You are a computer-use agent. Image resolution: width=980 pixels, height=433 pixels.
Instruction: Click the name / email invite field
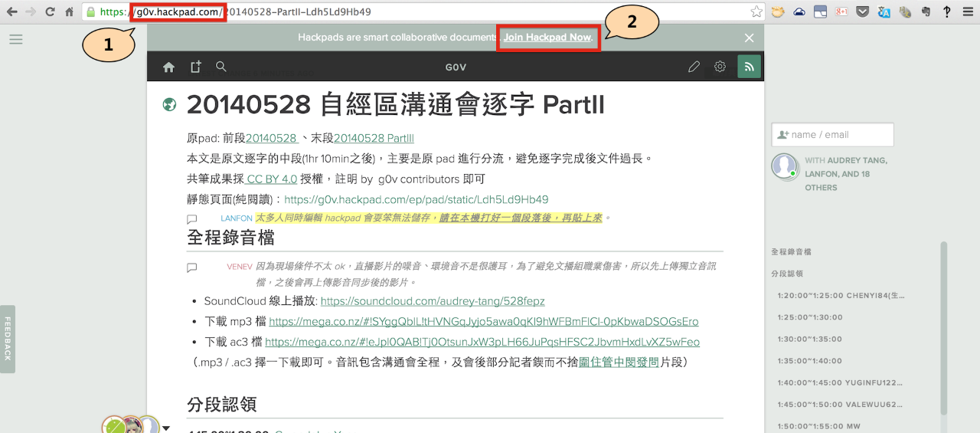coord(832,134)
